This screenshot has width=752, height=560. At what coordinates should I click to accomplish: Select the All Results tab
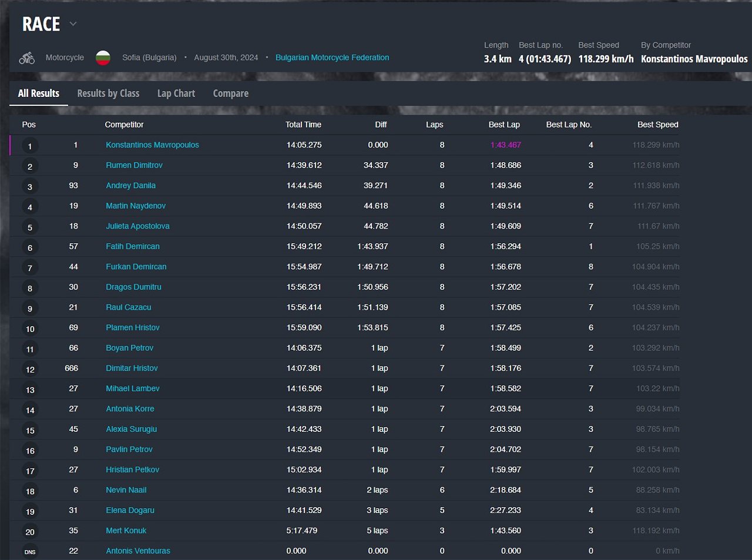click(39, 93)
